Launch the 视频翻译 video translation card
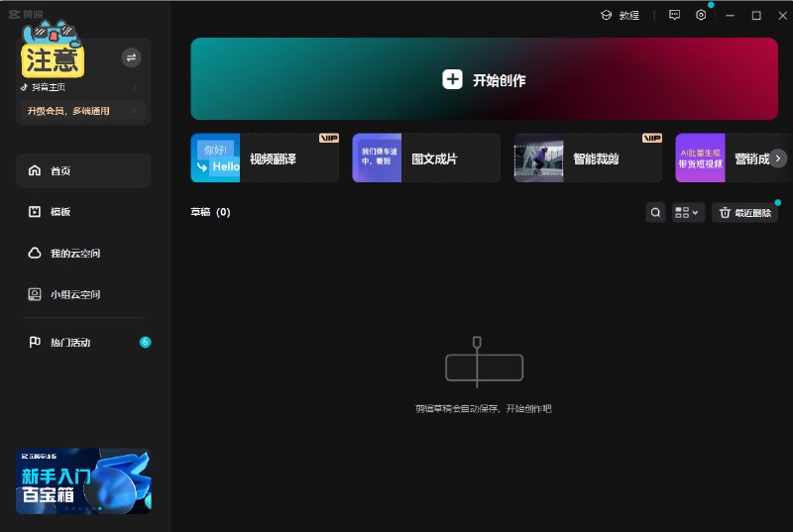Screen dimensions: 793x532 (265, 159)
